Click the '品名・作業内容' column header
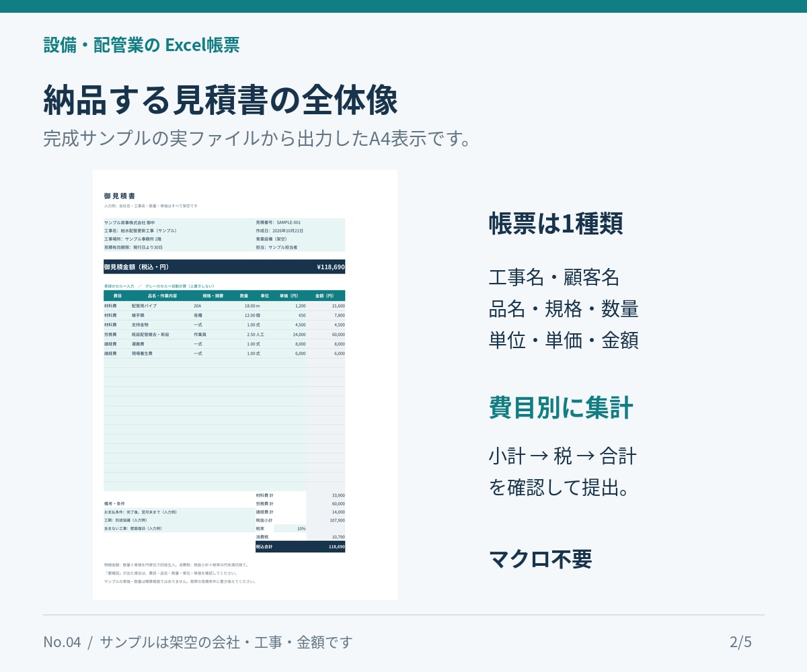This screenshot has width=807, height=672. (x=162, y=296)
